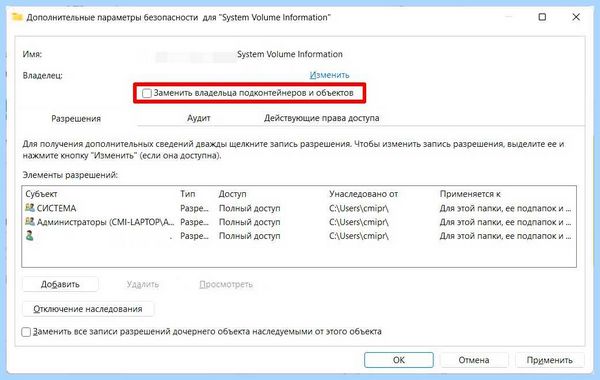
Task: Click the Унаследовано от column header
Action: pos(364,194)
